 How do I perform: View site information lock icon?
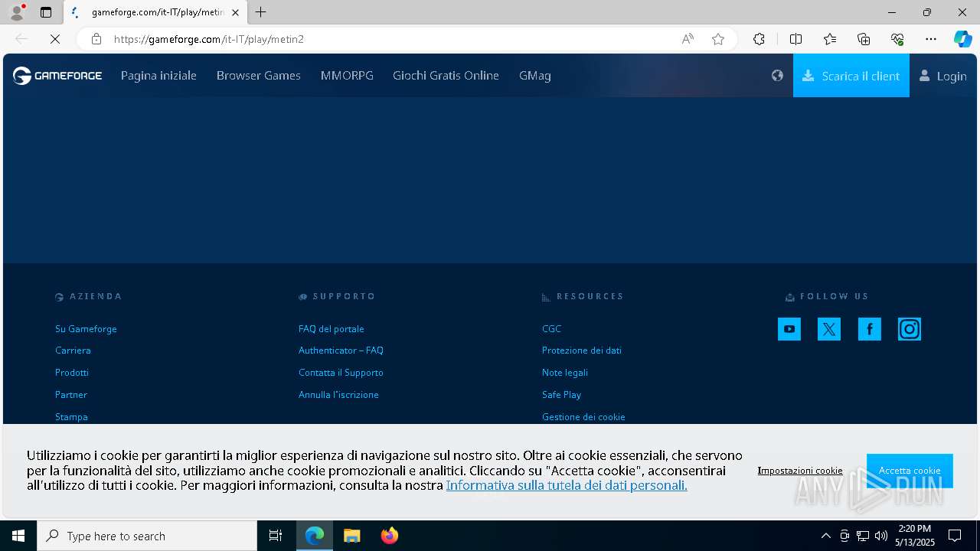click(x=96, y=39)
